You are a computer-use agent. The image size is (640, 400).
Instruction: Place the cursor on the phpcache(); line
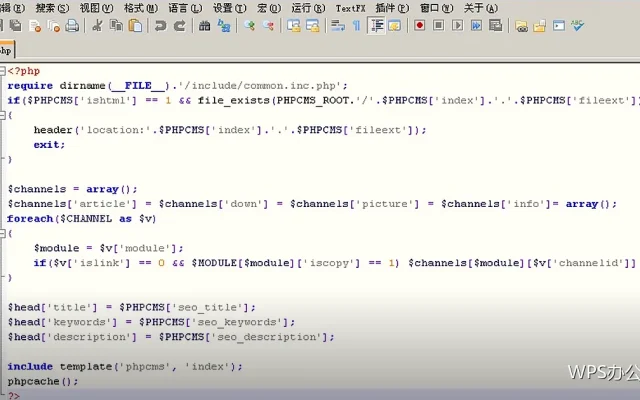pyautogui.click(x=43, y=381)
